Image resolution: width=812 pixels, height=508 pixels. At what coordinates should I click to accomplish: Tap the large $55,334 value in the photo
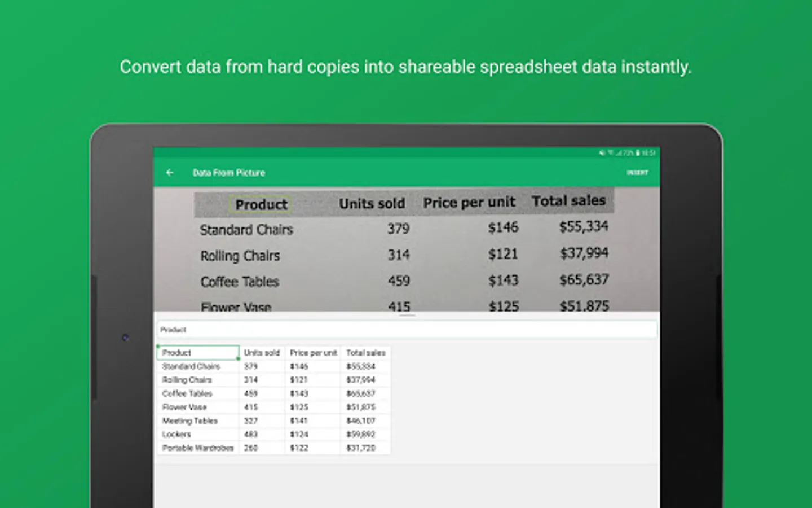point(584,226)
